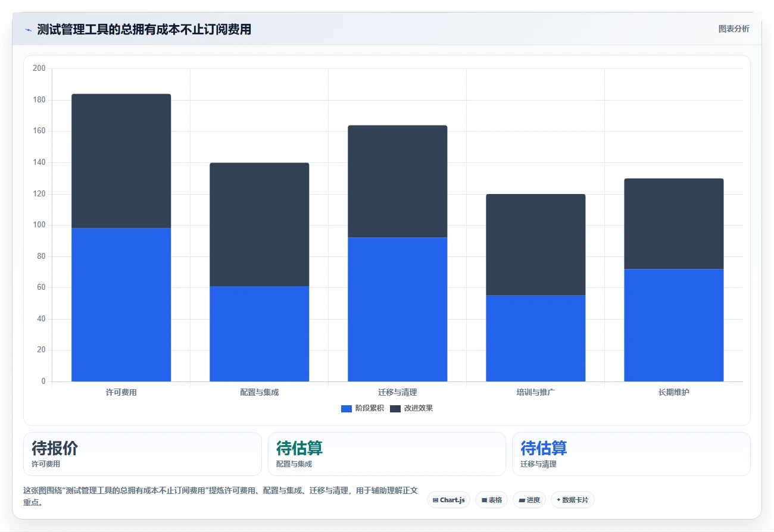This screenshot has height=532, width=774.
Task: Open the green 待估算 配置与集成 card
Action: click(x=387, y=454)
